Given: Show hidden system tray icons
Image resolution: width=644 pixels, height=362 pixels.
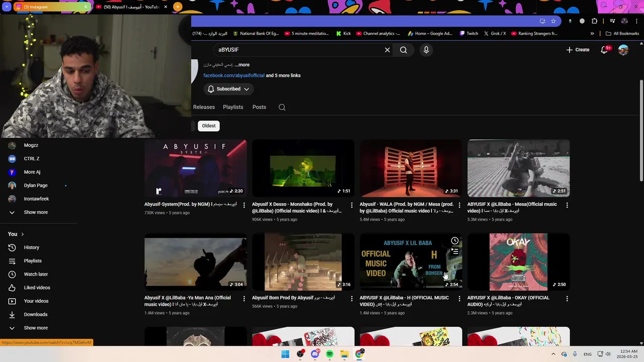Looking at the screenshot, I should (x=553, y=354).
